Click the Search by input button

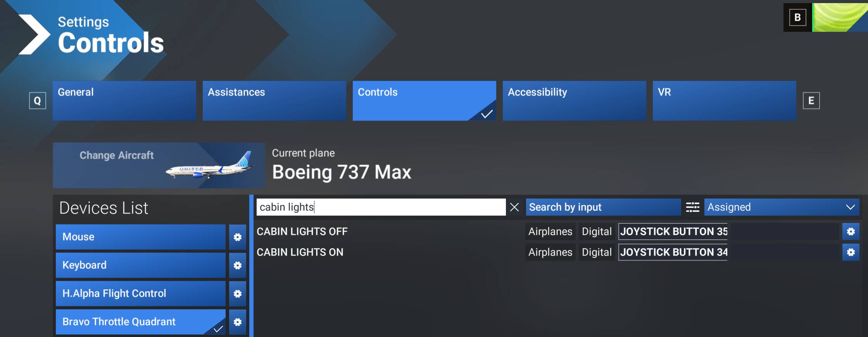click(x=603, y=207)
